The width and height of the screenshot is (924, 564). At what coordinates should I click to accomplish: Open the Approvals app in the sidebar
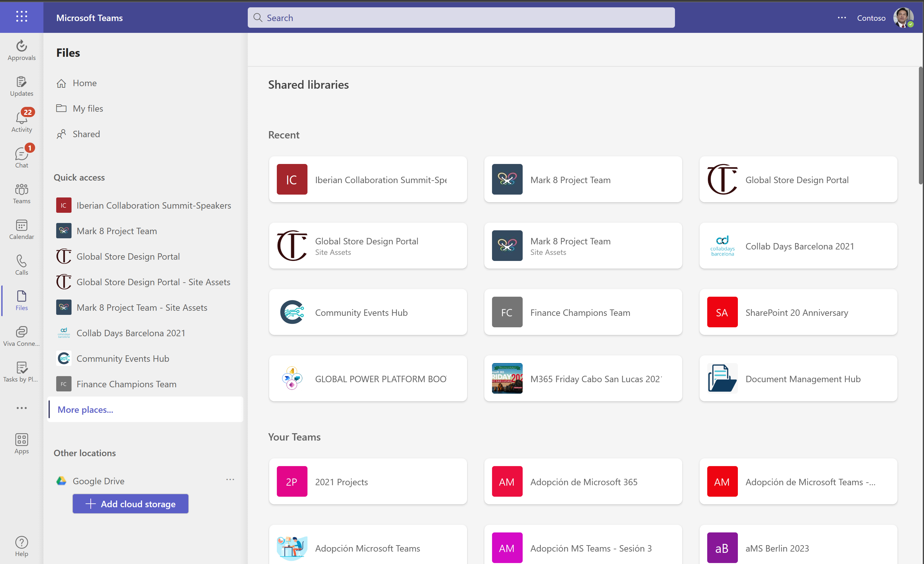tap(21, 50)
